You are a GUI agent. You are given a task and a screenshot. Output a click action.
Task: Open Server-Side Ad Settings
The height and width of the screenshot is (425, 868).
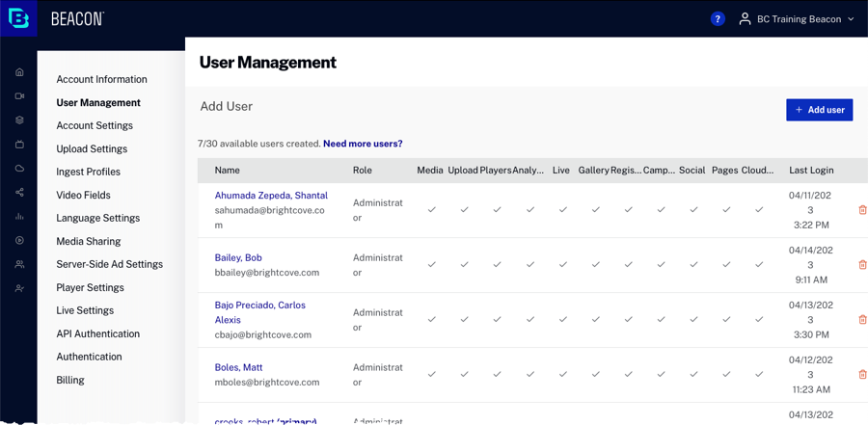coord(110,264)
